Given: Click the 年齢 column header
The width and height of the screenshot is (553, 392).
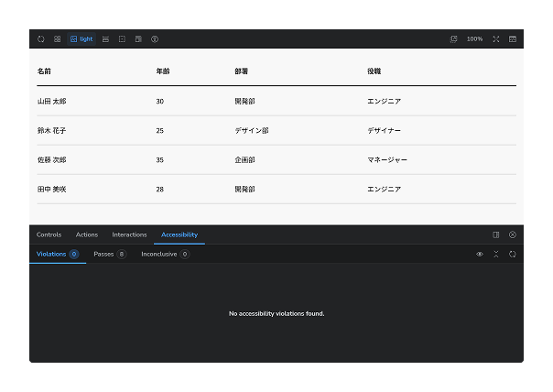Looking at the screenshot, I should click(163, 71).
